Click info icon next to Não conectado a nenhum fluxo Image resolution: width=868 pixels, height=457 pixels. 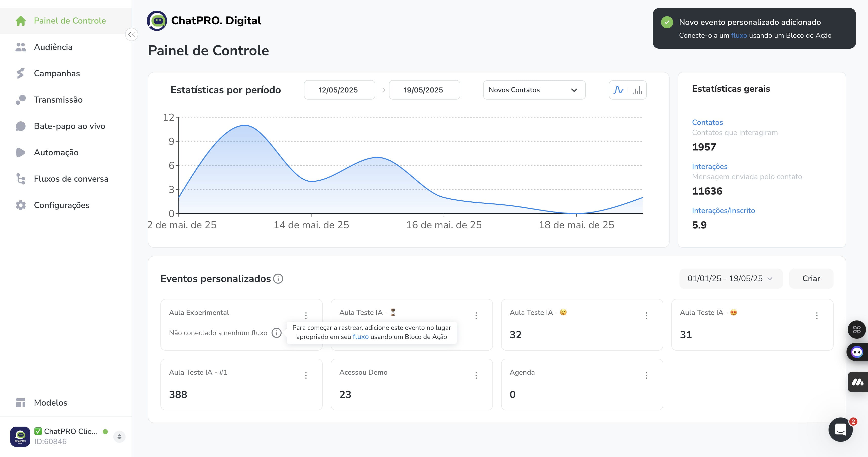coord(276,333)
